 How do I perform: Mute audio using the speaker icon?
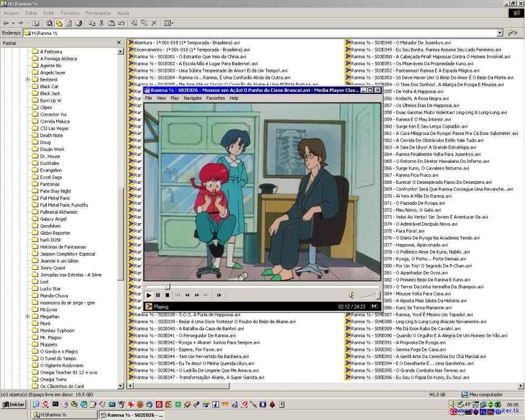351,295
